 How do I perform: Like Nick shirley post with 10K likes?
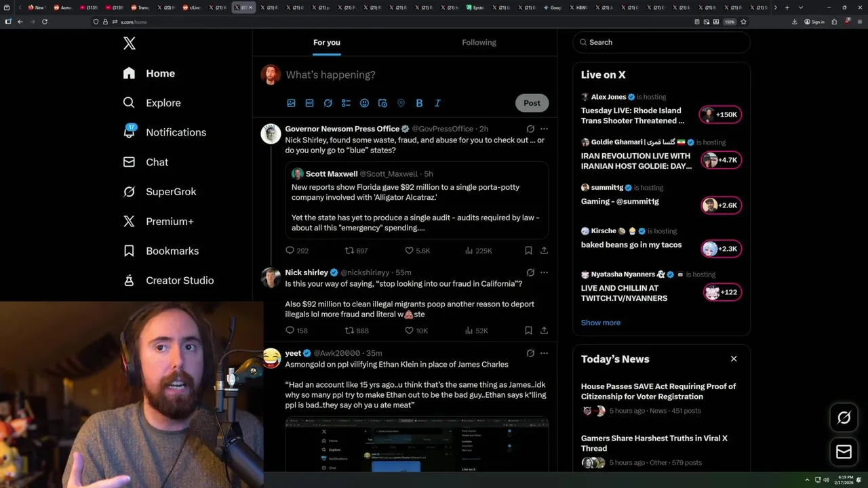416,331
